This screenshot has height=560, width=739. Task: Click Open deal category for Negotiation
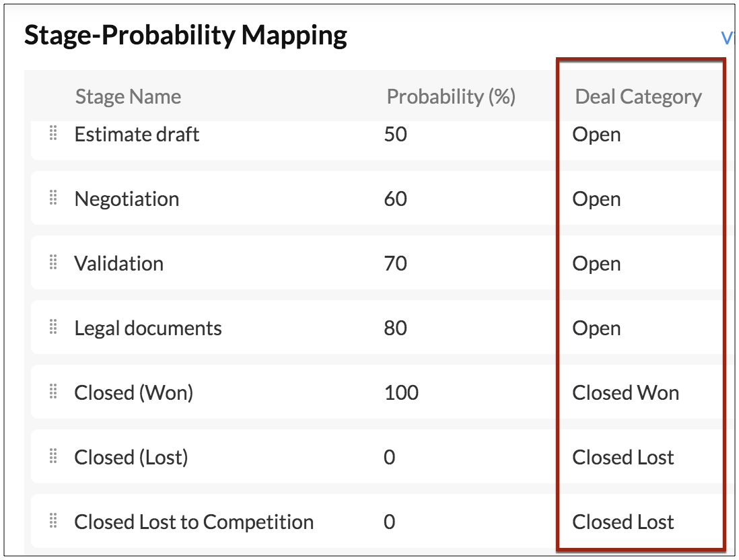click(596, 199)
